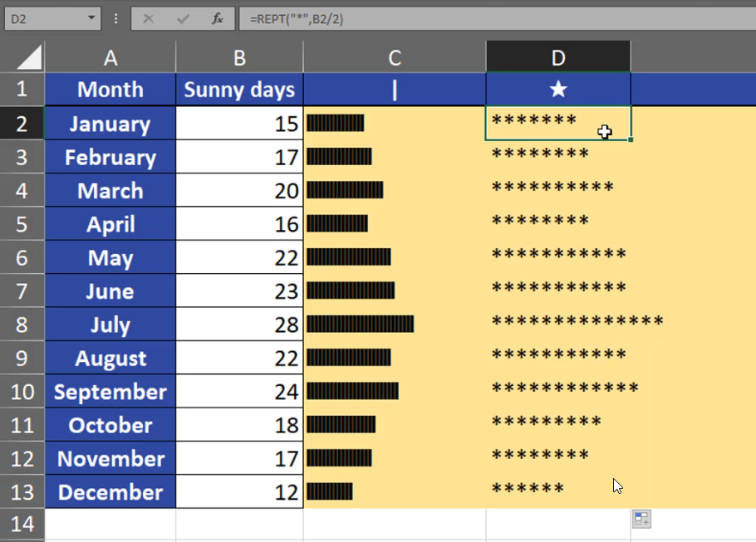
Task: Select row 8 header
Action: [22, 325]
